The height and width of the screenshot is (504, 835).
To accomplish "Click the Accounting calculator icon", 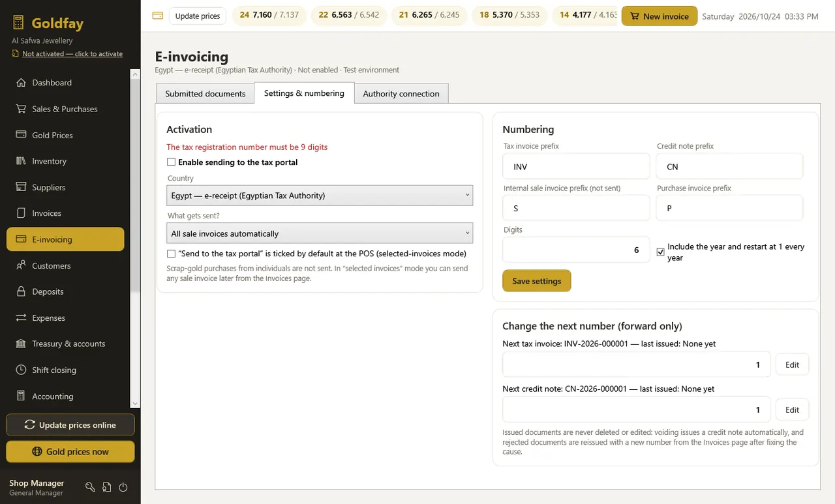I will click(20, 396).
